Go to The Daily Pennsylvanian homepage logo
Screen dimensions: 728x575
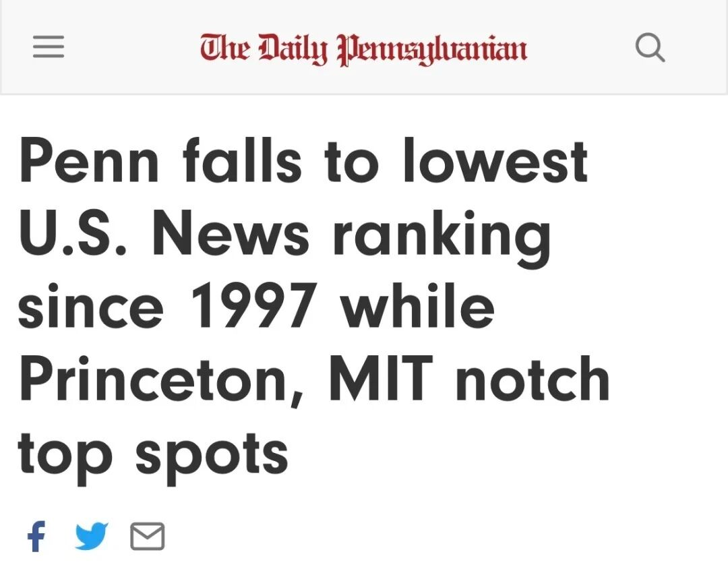pyautogui.click(x=363, y=48)
